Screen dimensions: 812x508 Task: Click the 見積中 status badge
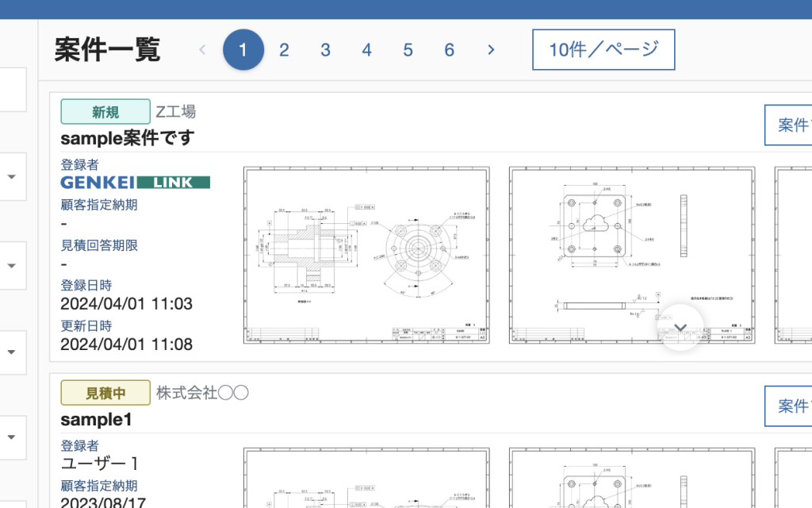(105, 392)
